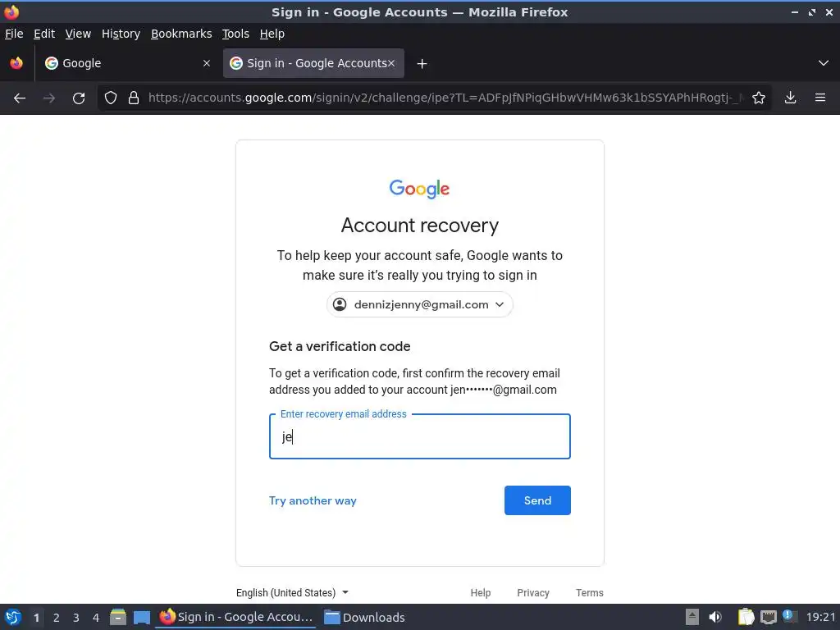The image size is (840, 630).
Task: Open the English (United States) language dropdown
Action: pyautogui.click(x=293, y=592)
